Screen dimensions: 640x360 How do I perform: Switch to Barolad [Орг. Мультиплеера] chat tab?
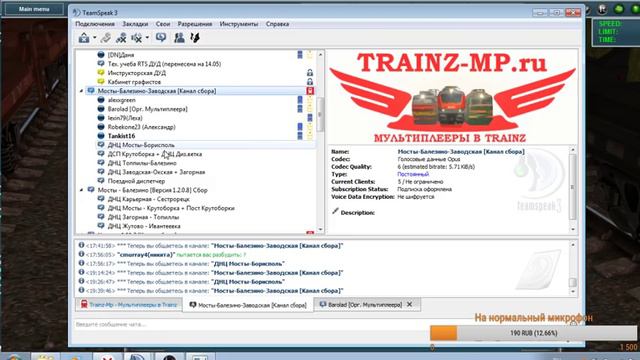coord(361,304)
